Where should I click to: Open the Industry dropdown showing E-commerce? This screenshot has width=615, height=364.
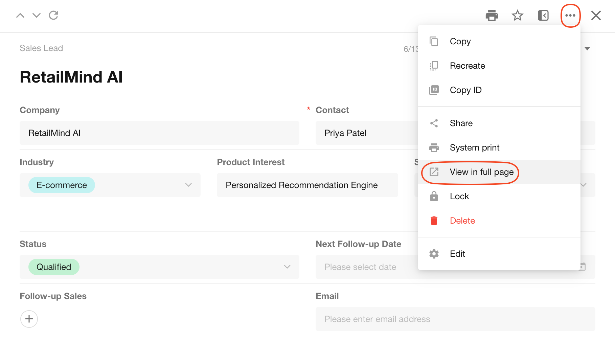pos(110,185)
